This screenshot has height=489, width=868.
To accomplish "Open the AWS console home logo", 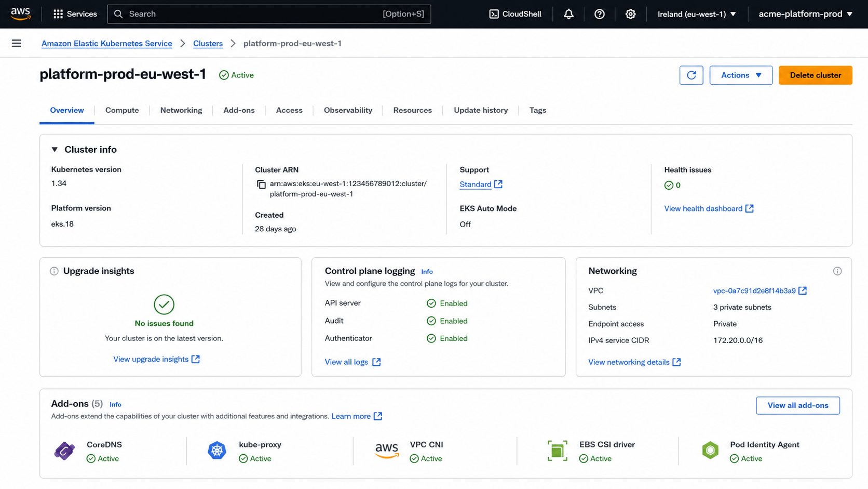I will tap(20, 14).
